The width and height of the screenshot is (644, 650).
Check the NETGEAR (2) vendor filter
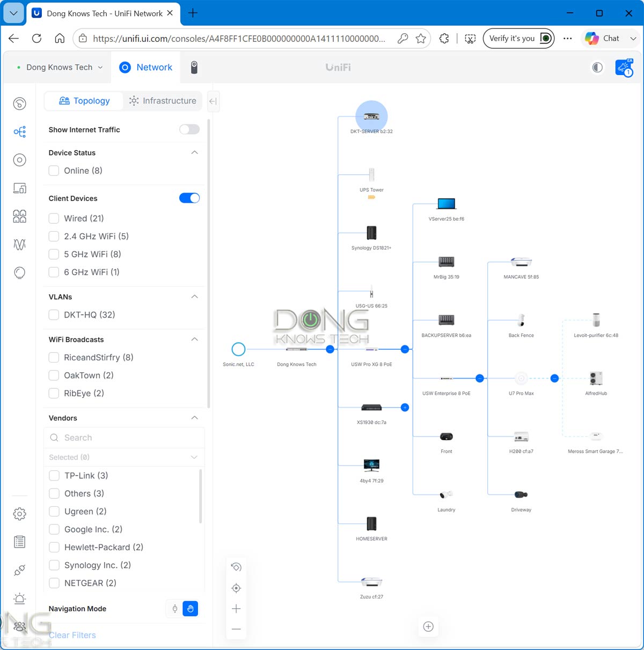tap(54, 583)
